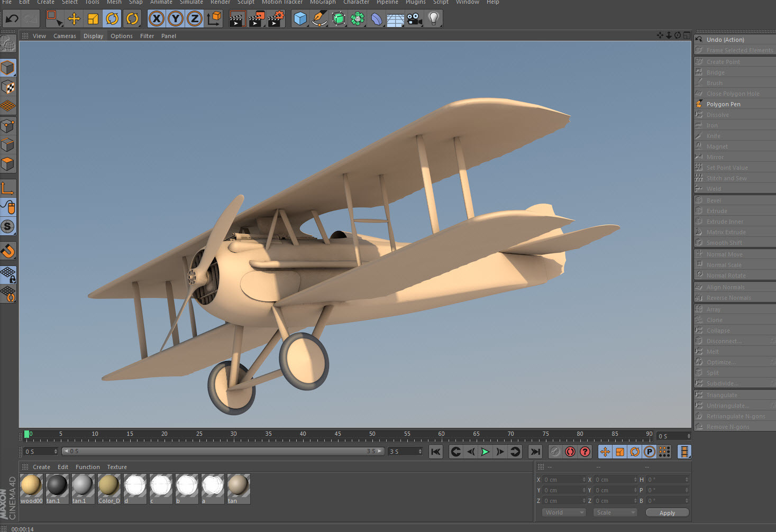The height and width of the screenshot is (532, 776).
Task: Click the Undo arrow icon
Action: [12, 19]
